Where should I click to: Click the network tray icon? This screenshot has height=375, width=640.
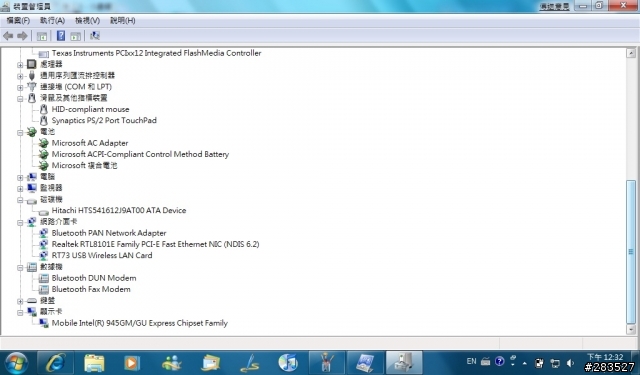555,363
